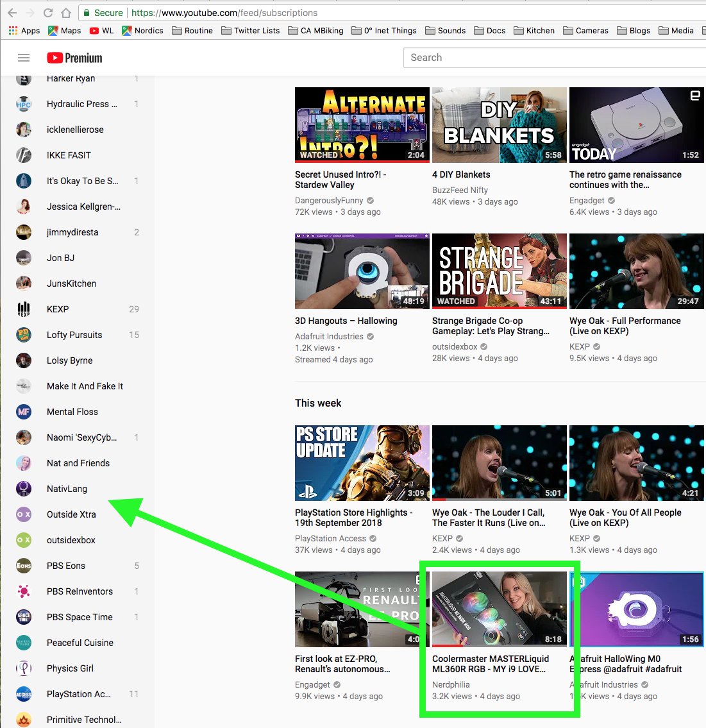Image resolution: width=706 pixels, height=728 pixels.
Task: Go back with browser back arrow
Action: click(12, 13)
